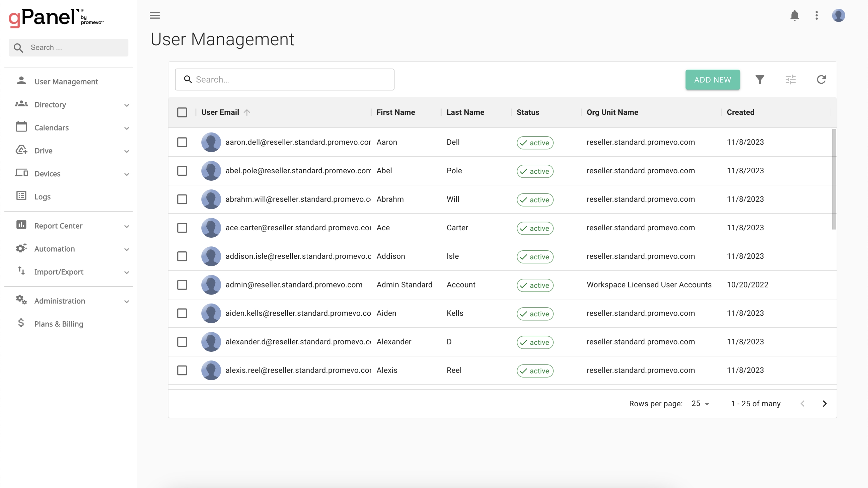Go to the next page of users
This screenshot has width=868, height=488.
tap(825, 404)
